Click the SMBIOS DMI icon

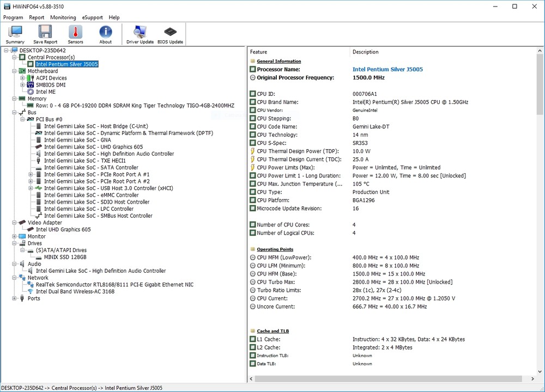pyautogui.click(x=31, y=85)
